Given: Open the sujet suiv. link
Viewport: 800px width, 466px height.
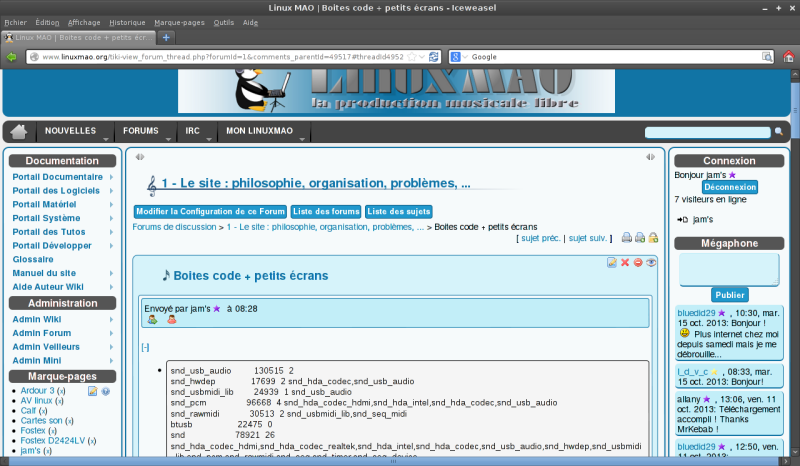Looking at the screenshot, I should pyautogui.click(x=587, y=238).
